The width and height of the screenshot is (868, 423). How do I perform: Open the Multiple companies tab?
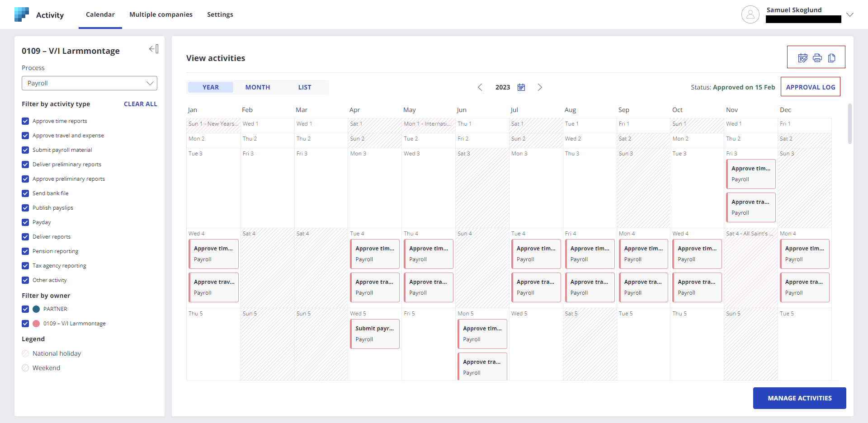(x=161, y=14)
